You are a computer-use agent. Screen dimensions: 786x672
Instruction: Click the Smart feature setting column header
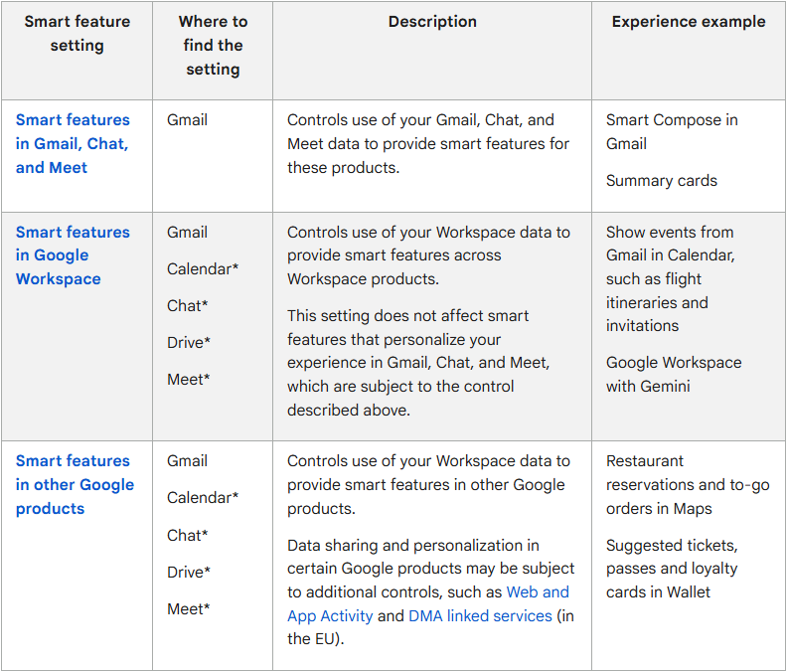point(77,34)
